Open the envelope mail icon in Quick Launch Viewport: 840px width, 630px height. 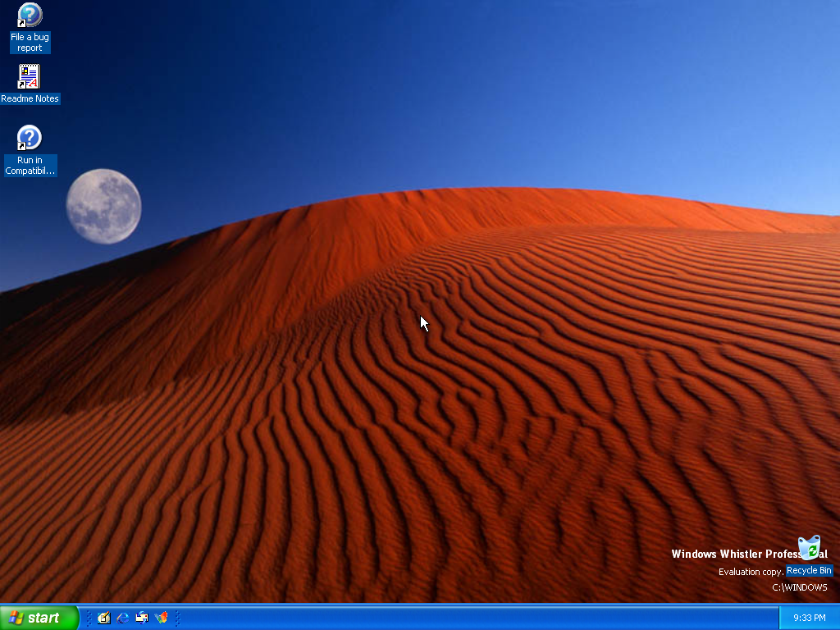coord(142,618)
